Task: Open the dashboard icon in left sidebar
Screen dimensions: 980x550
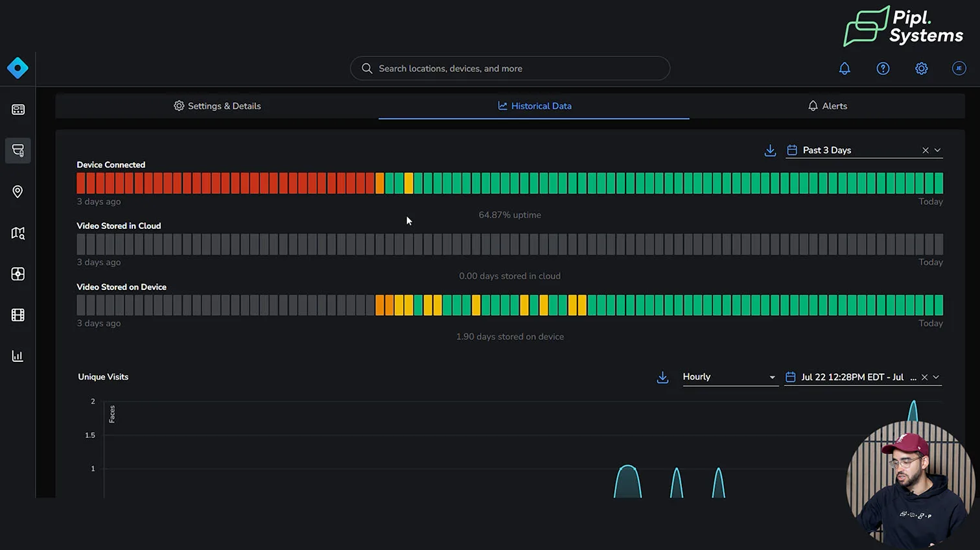Action: click(x=18, y=110)
